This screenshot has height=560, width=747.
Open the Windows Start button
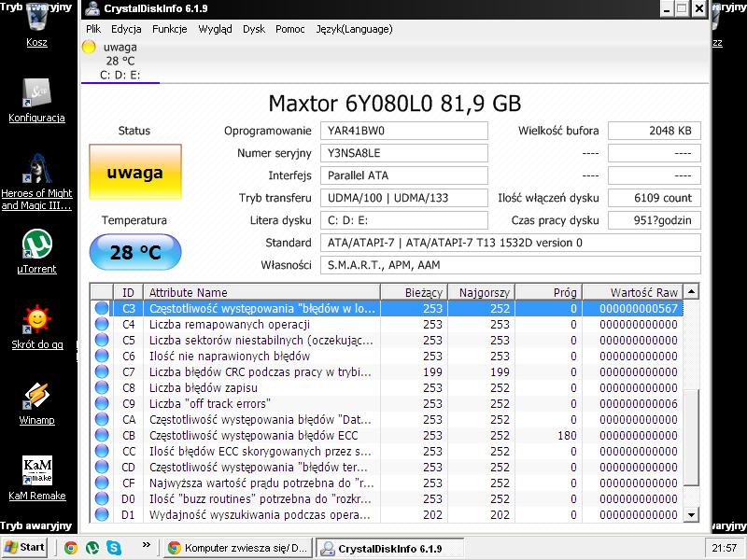tap(25, 548)
